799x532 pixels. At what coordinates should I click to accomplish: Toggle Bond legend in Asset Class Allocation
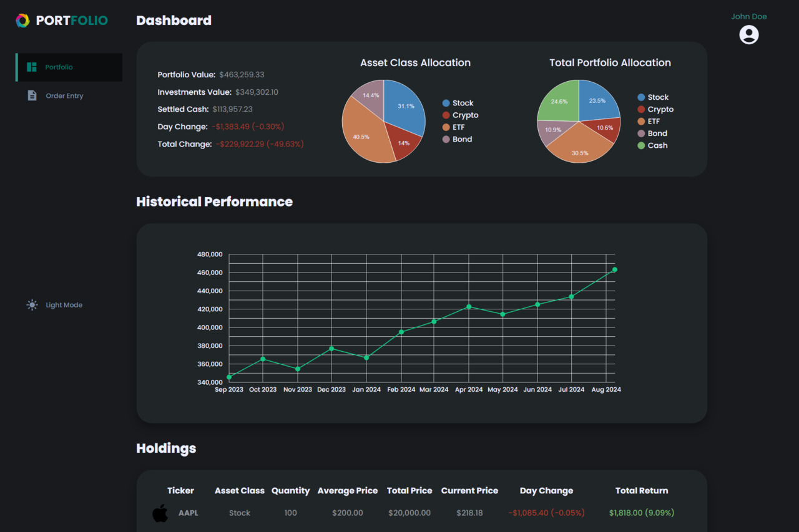coord(457,139)
